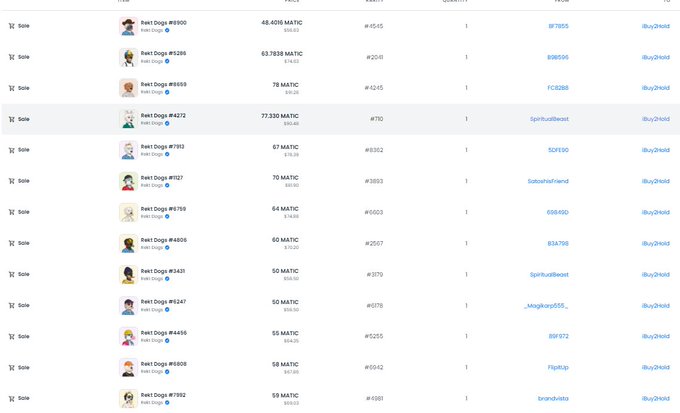Click the cart icon in Rekt Dogs #8900 row

click(x=11, y=26)
